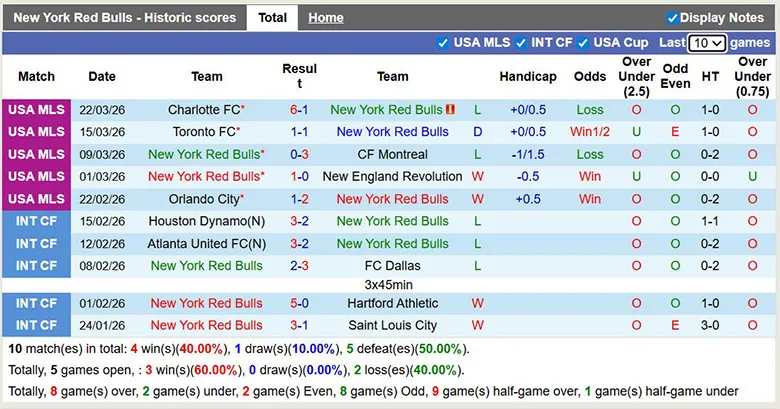Click red card icon beside New York Red Bulls

pyautogui.click(x=451, y=110)
